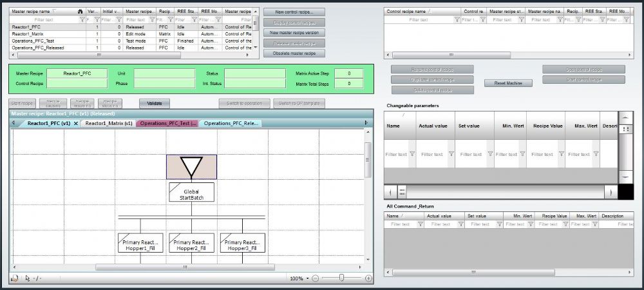The height and width of the screenshot is (290, 644).
Task: Click the Validate button
Action: [x=155, y=104]
